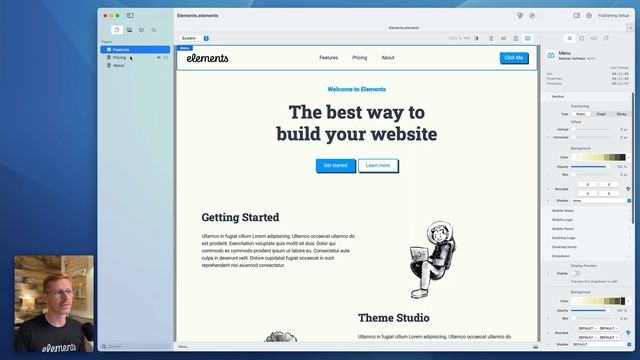Viewport: 640px width, 360px height.
Task: Click the blue Click Me button
Action: click(514, 58)
